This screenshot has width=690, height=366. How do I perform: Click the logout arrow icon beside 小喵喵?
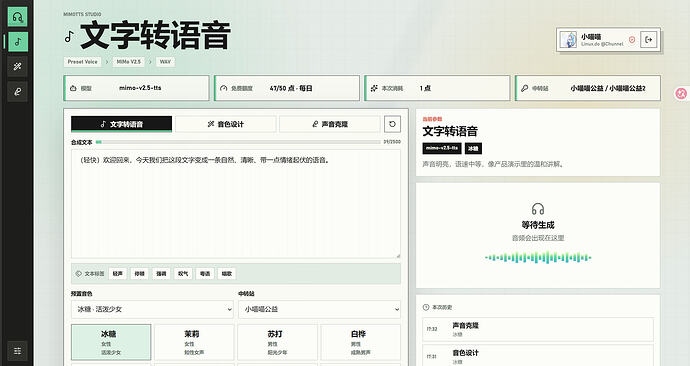(648, 40)
